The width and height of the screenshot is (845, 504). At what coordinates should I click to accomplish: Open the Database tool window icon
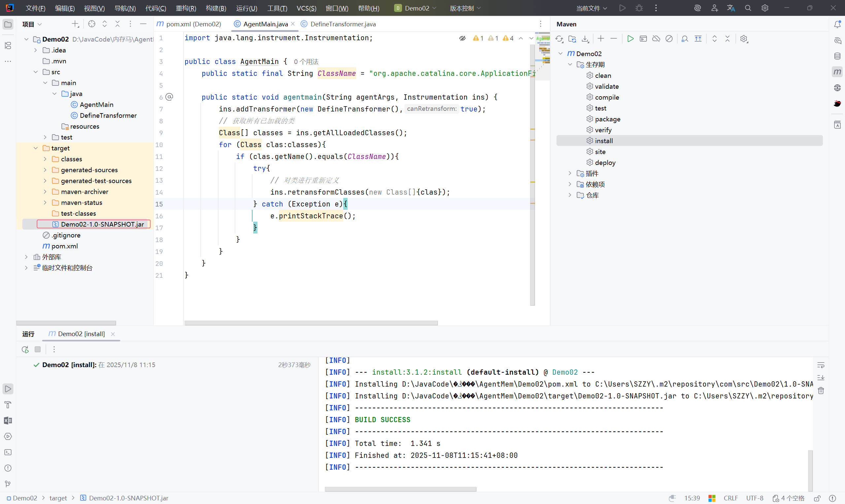pyautogui.click(x=837, y=56)
